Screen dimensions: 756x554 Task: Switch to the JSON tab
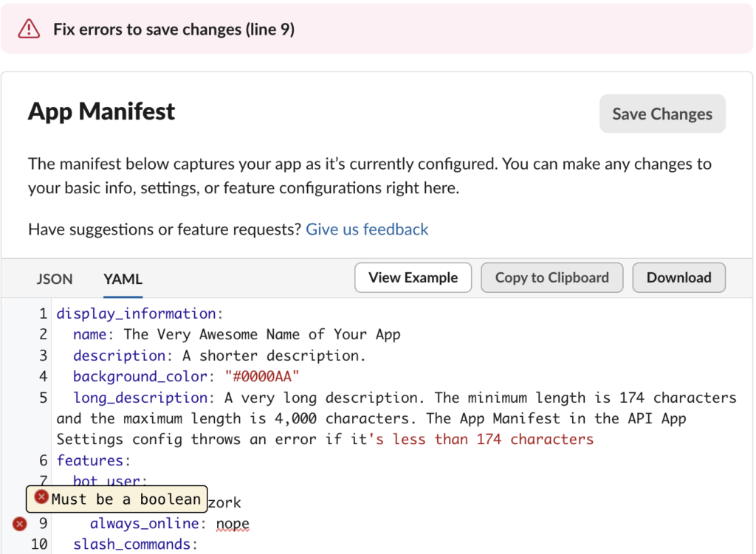[55, 279]
